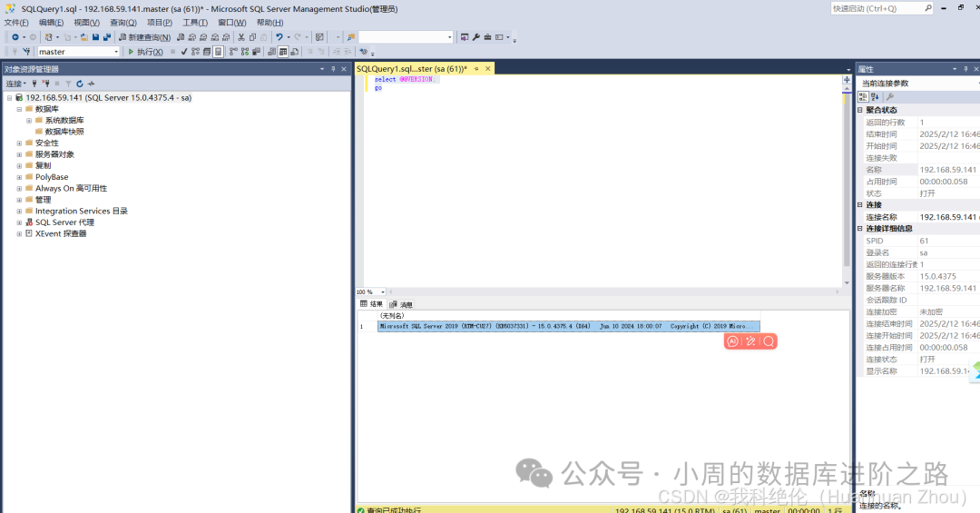980x513 pixels.
Task: Select the @@VERSION result cell
Action: coord(569,326)
